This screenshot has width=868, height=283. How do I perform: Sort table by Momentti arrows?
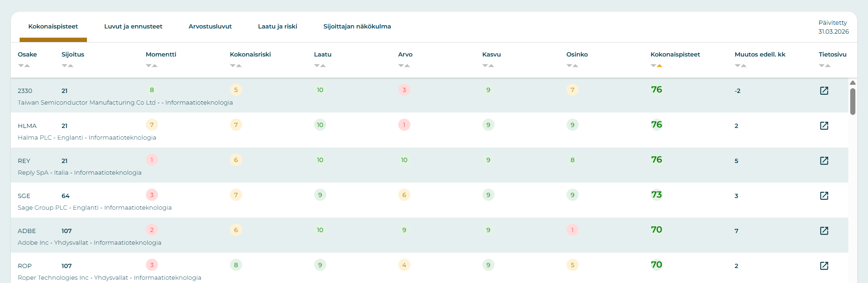(x=151, y=66)
